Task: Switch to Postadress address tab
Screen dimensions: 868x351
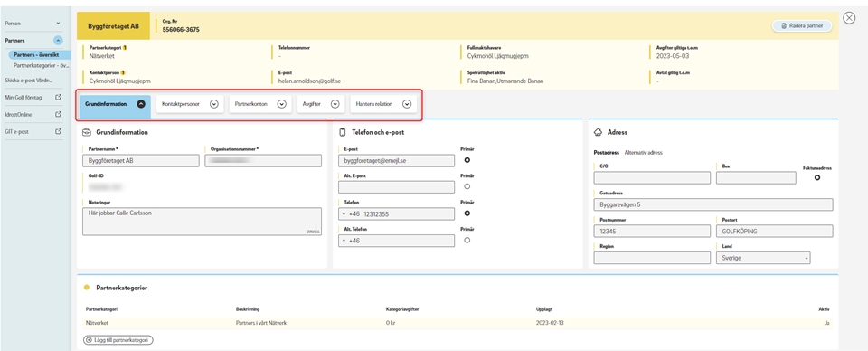Action: (x=606, y=152)
